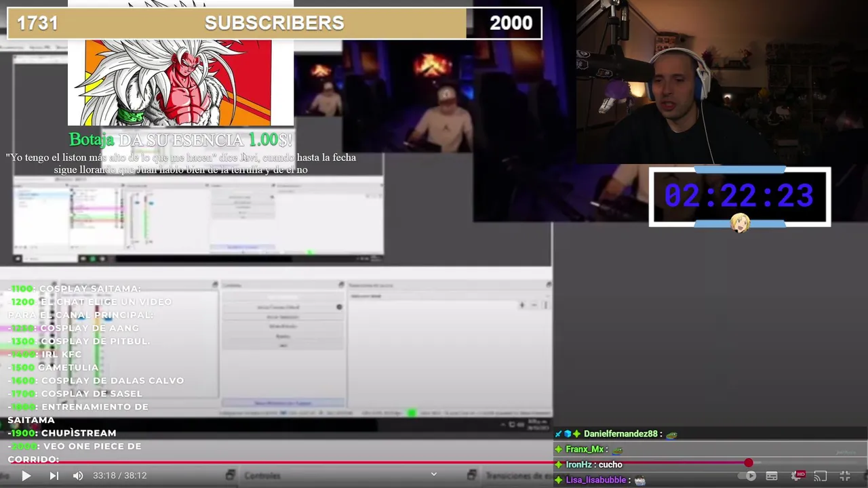The image size is (868, 488).
Task: Click the Botaja donation alert text
Action: tap(181, 140)
